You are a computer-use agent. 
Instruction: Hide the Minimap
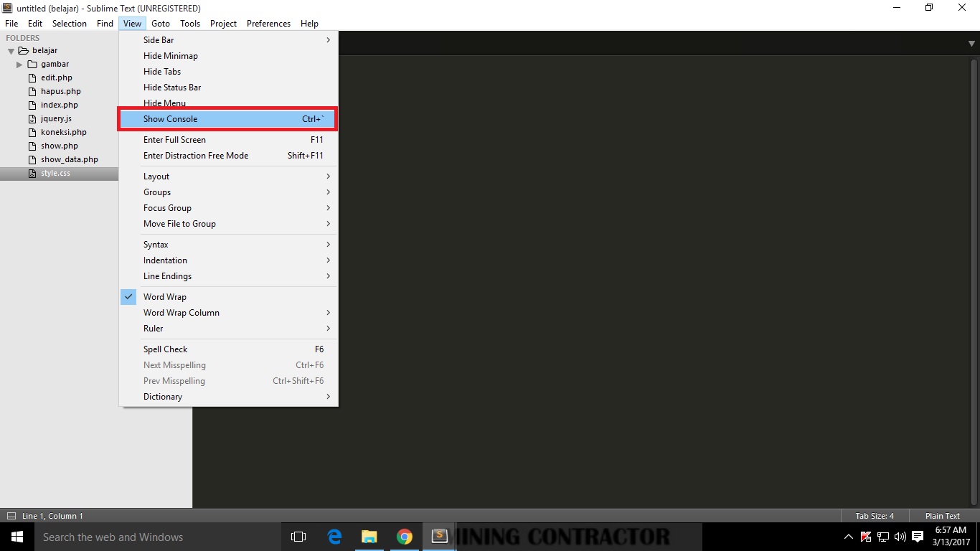170,55
